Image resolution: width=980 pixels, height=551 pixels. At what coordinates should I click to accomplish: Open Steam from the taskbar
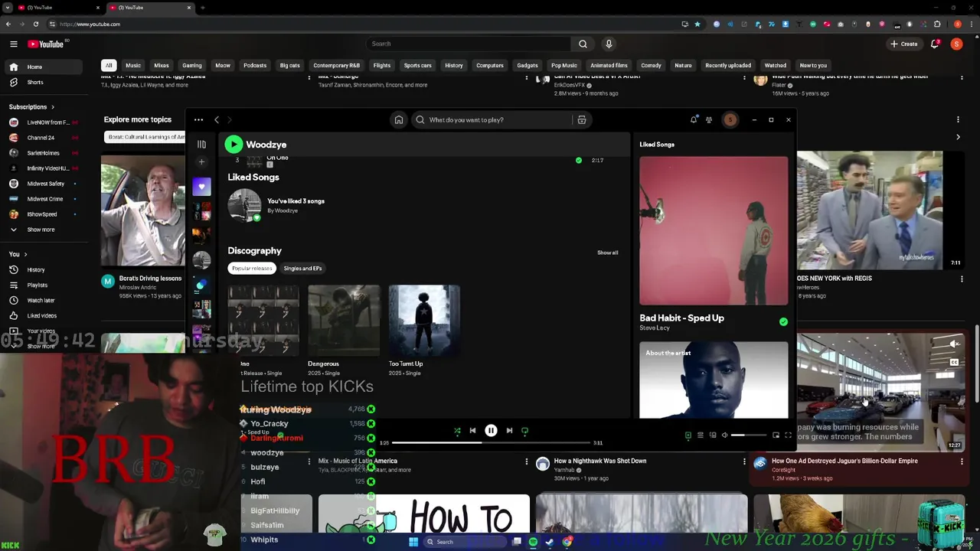pyautogui.click(x=550, y=542)
